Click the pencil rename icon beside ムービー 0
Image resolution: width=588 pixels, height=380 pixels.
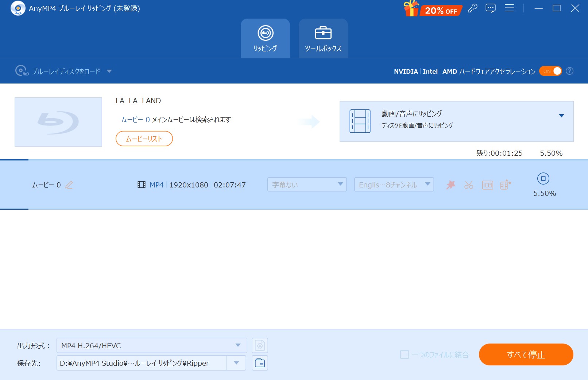click(69, 185)
